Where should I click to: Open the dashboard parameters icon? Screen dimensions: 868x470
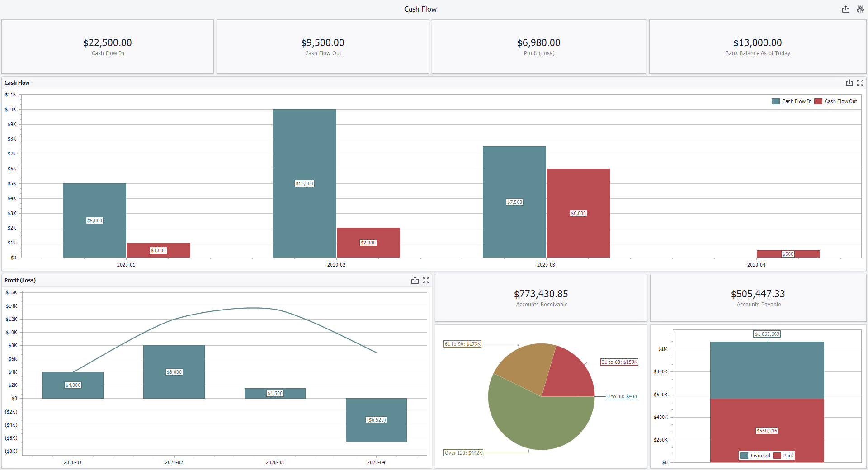point(860,9)
